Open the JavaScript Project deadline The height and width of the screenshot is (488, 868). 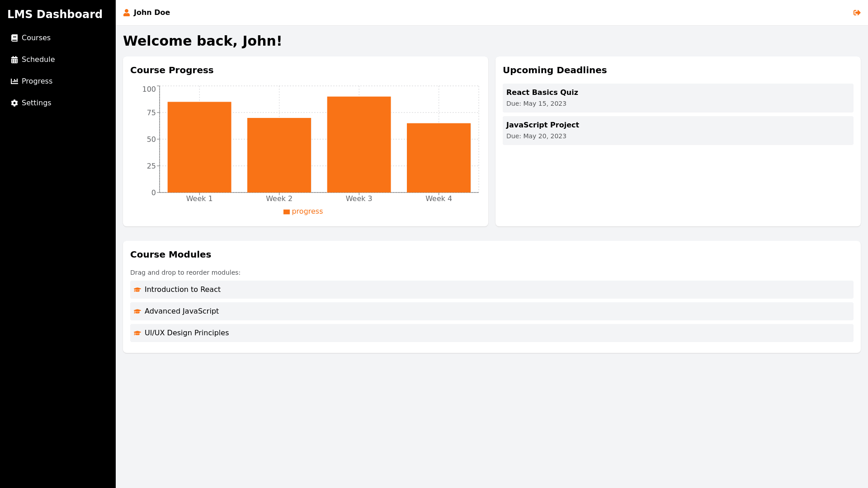pyautogui.click(x=678, y=130)
